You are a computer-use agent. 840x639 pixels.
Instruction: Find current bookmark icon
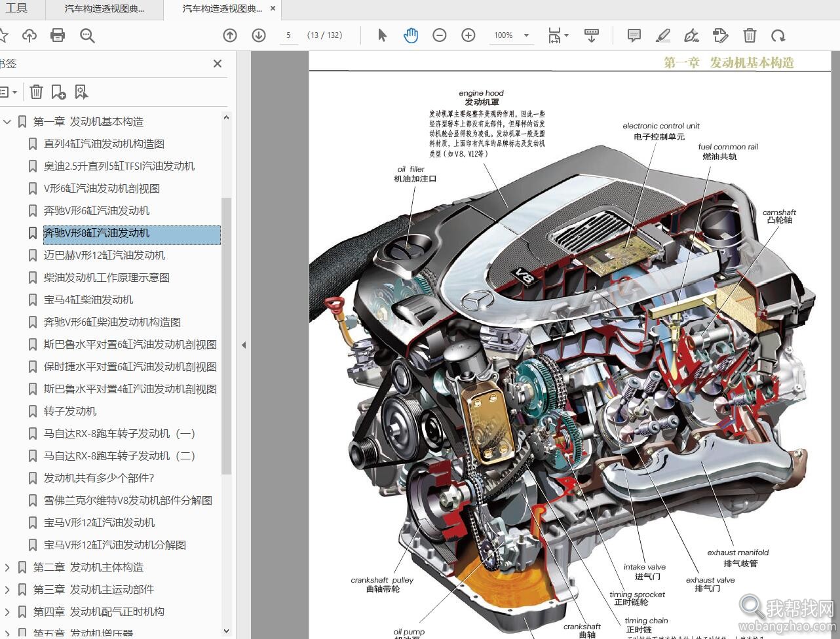point(81,92)
